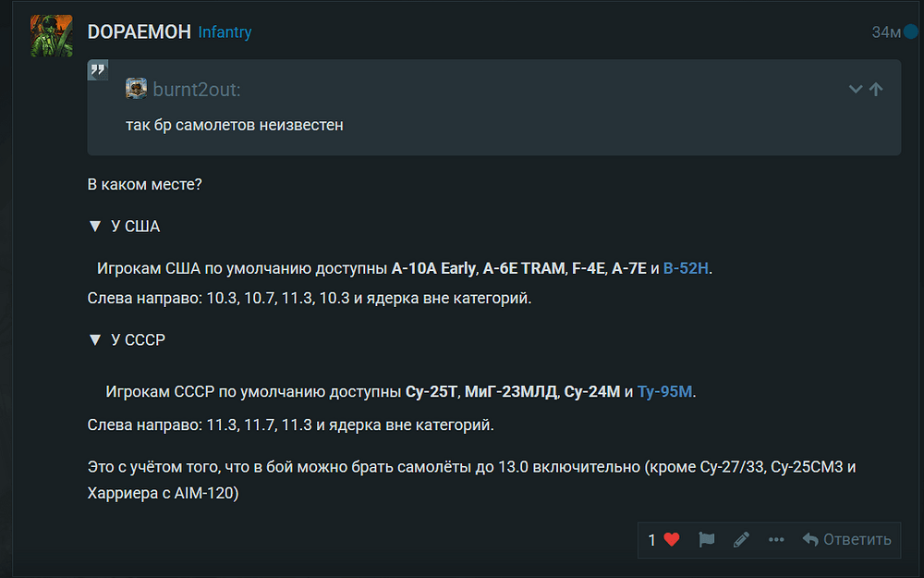The image size is (924, 578).
Task: Edit the comment with the pencil icon
Action: tap(740, 539)
